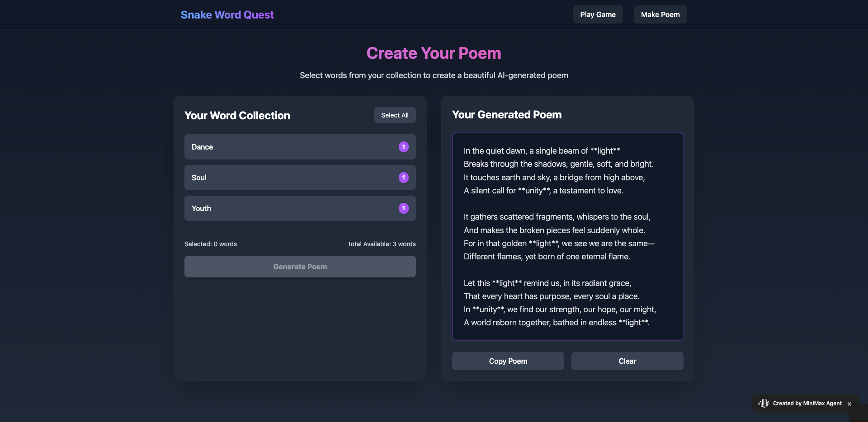Go home via Snake Word Quest logo
Screen dimensions: 868x422
[x=227, y=15]
